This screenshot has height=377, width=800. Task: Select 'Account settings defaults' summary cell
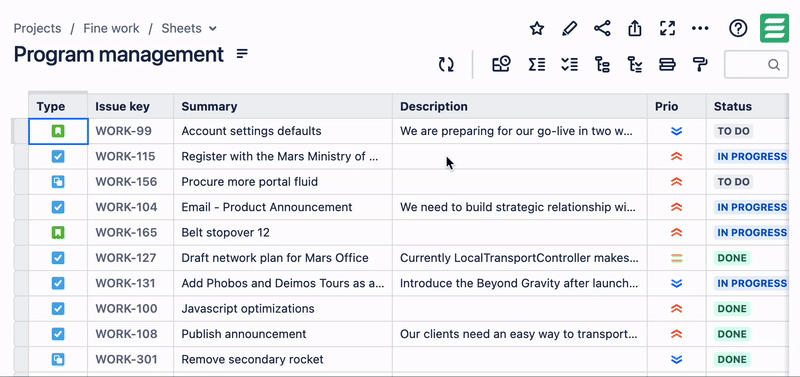tap(283, 131)
